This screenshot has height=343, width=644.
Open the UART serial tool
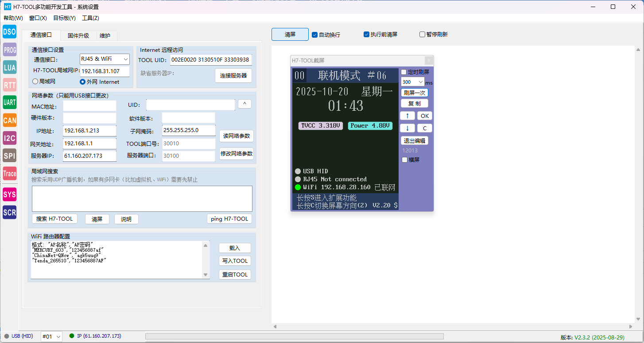click(x=9, y=102)
